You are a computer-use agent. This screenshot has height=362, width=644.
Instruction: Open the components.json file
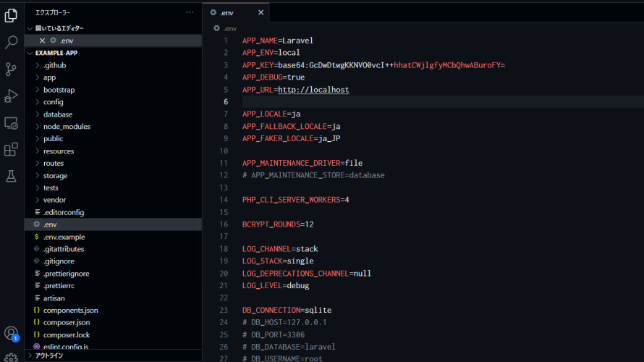(x=71, y=310)
